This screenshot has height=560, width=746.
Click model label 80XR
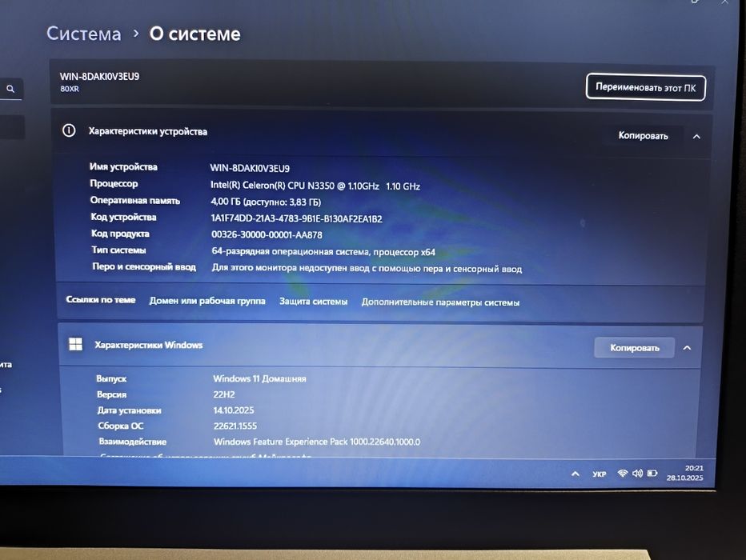[70, 89]
